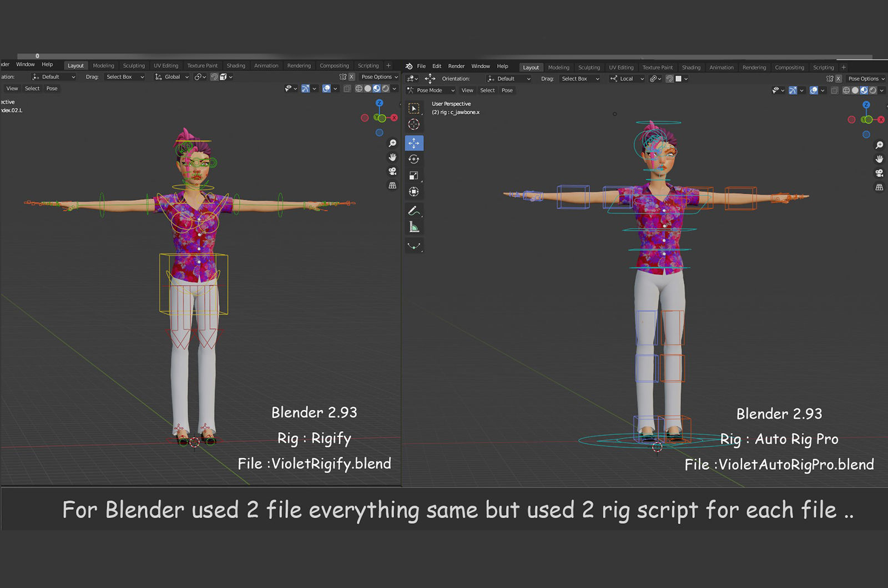Toggle show overlays button in left viewport
Viewport: 888px width, 588px height.
click(x=326, y=89)
